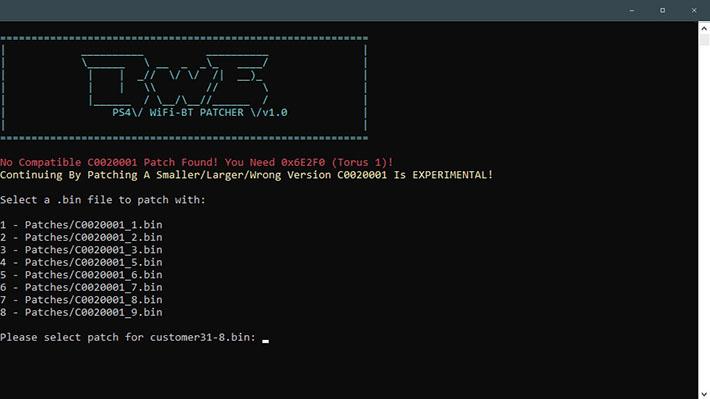Click the 'PS4 WiFi-BT PATCHER v1.0' banner text
Image resolution: width=710 pixels, height=399 pixels.
coord(200,112)
